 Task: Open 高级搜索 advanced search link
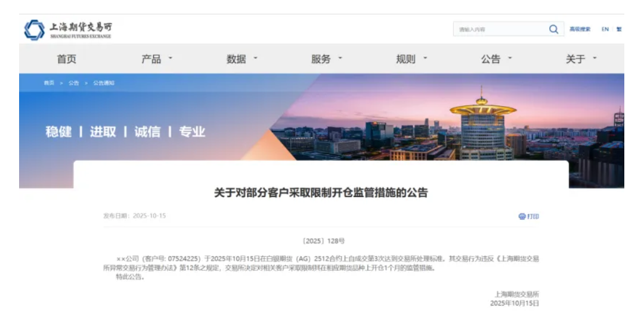(580, 29)
